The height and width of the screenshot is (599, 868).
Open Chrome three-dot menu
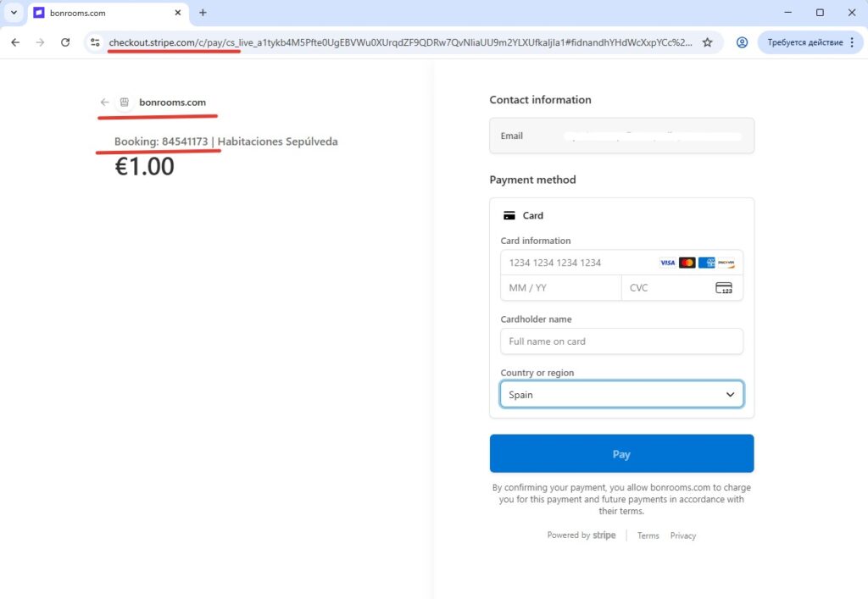tap(852, 42)
